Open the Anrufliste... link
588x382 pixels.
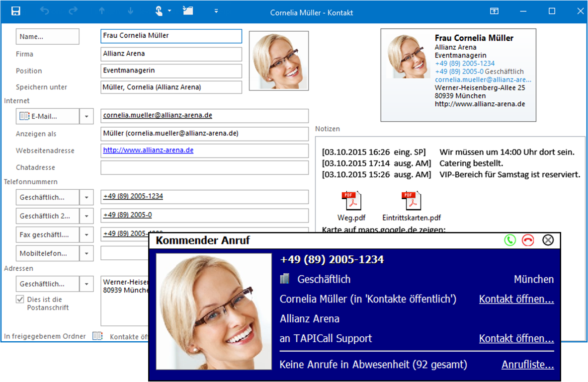(528, 365)
